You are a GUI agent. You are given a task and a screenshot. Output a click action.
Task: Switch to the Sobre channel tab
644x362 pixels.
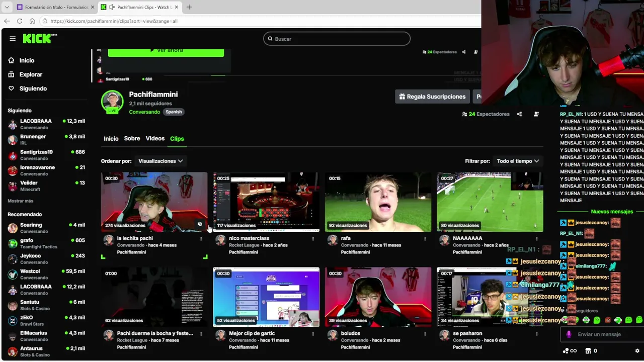point(132,139)
